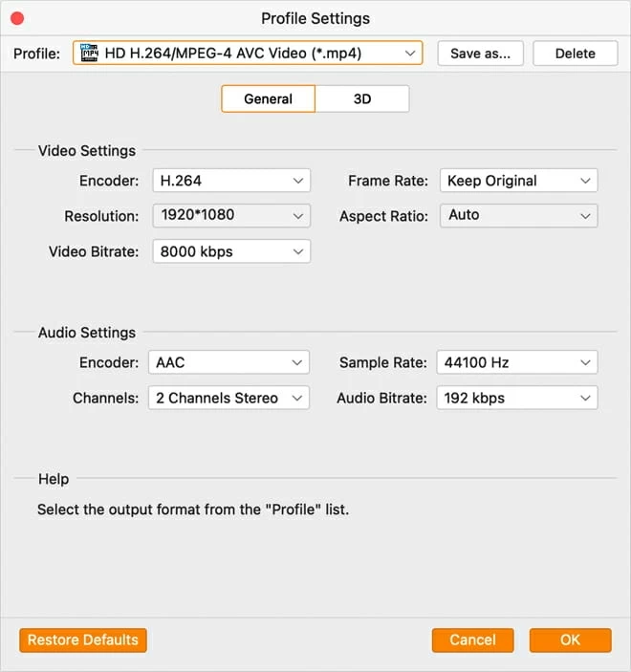631x672 pixels.
Task: Switch to the General tab
Action: pyautogui.click(x=268, y=98)
